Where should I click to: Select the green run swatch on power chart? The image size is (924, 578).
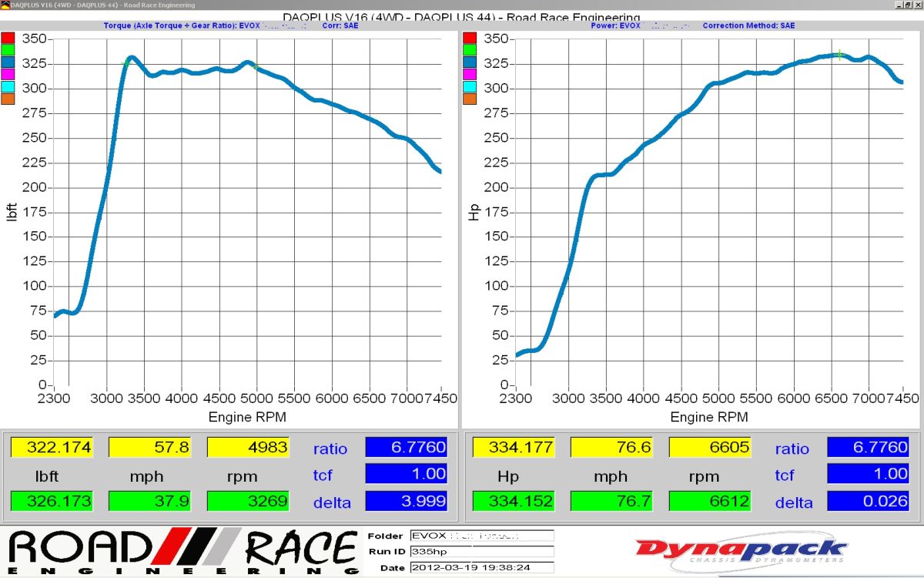pos(469,50)
